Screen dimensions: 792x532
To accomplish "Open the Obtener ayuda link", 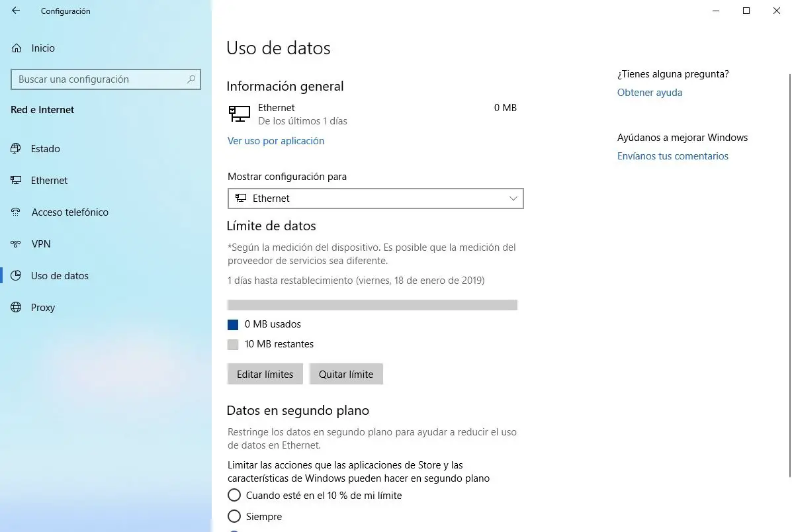I will tap(650, 93).
